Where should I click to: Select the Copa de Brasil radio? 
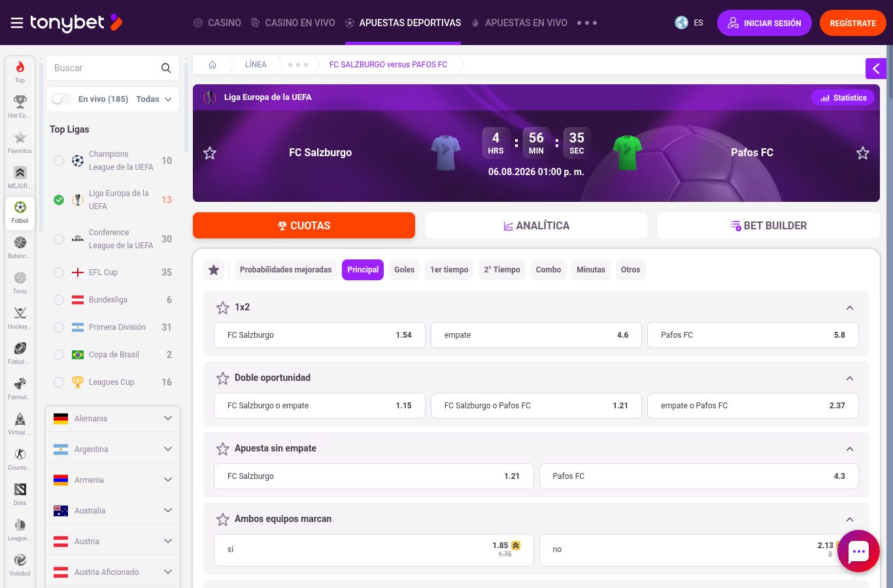[x=59, y=355]
